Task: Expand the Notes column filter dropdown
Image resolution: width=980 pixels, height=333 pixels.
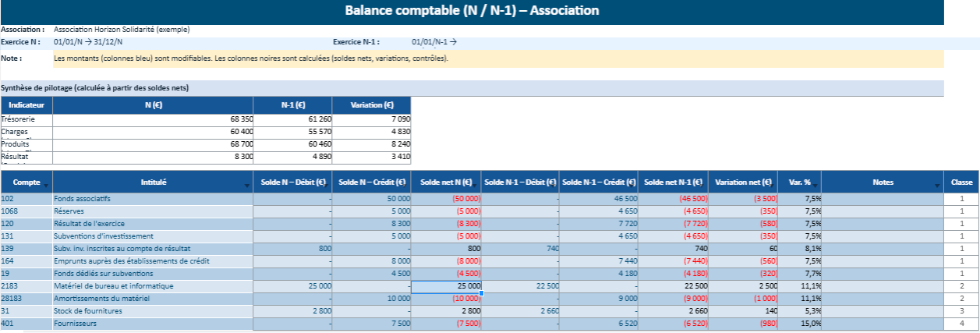Action: click(938, 186)
